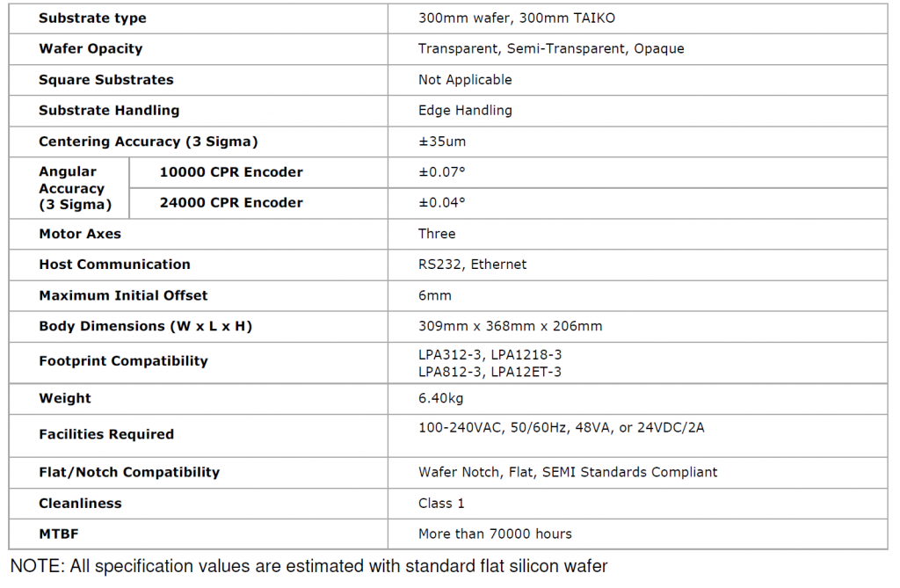Click the Wafer Opacity label
The width and height of the screenshot is (900, 588).
(91, 49)
